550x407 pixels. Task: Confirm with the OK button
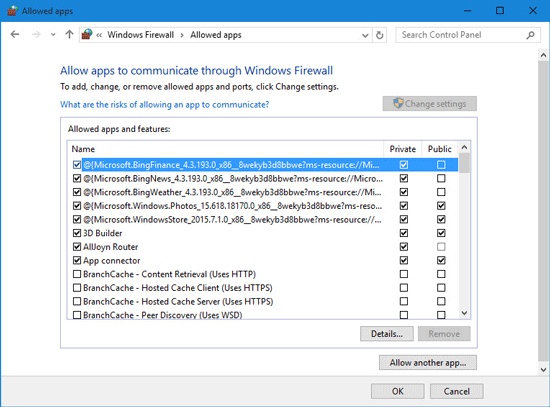coord(397,391)
